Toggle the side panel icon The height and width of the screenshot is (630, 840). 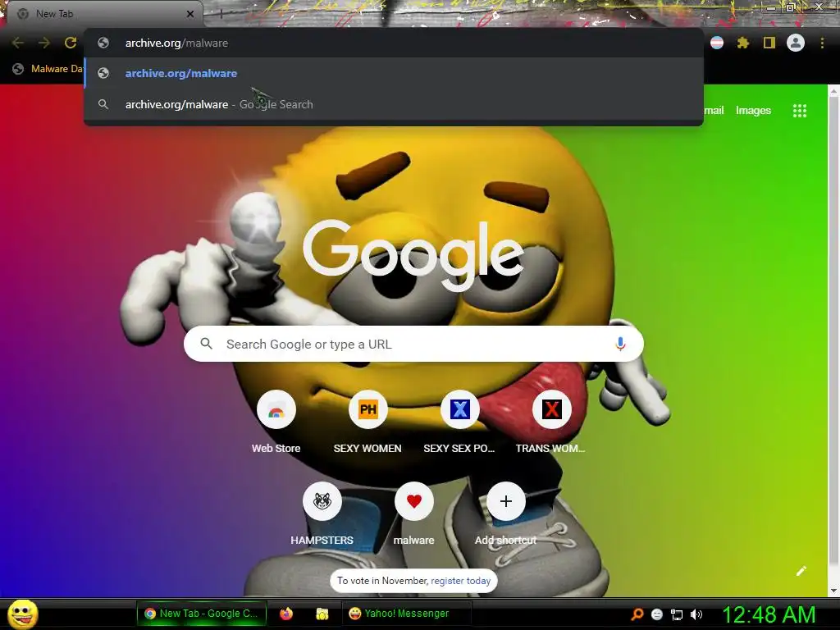pos(769,43)
